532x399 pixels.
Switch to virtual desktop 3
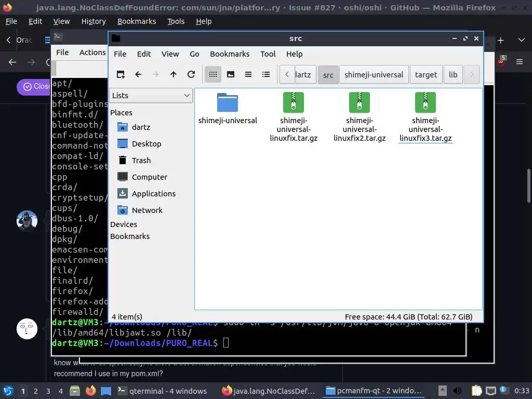(x=48, y=391)
